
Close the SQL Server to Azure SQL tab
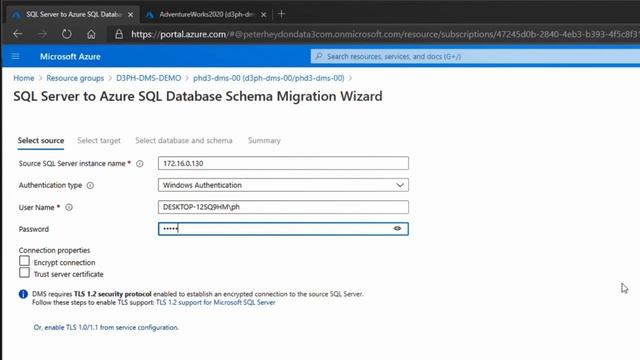click(130, 15)
